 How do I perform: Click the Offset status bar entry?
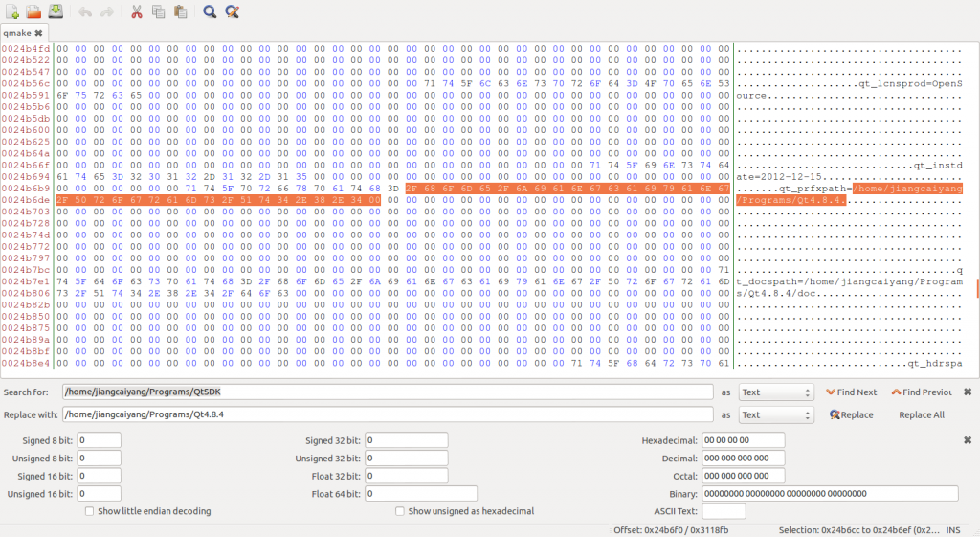(671, 530)
